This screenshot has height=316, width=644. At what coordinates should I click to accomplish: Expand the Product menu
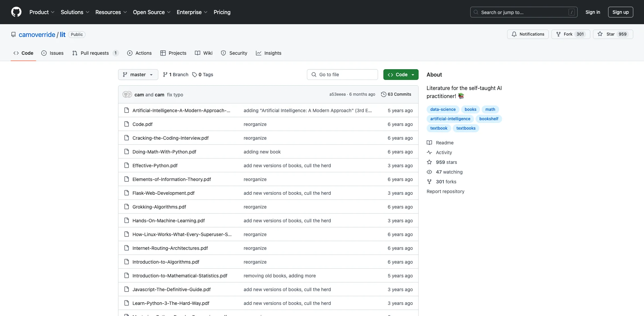(x=42, y=12)
